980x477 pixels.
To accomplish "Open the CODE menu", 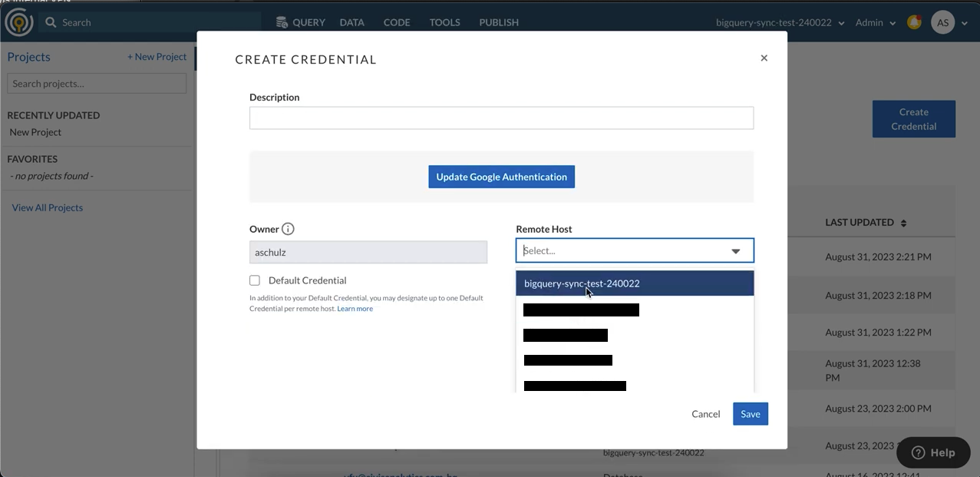I will pyautogui.click(x=397, y=22).
